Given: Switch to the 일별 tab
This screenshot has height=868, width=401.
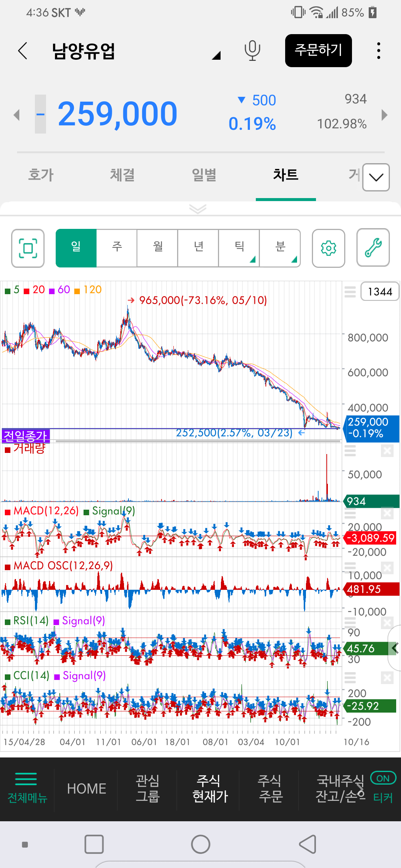Looking at the screenshot, I should 204,175.
